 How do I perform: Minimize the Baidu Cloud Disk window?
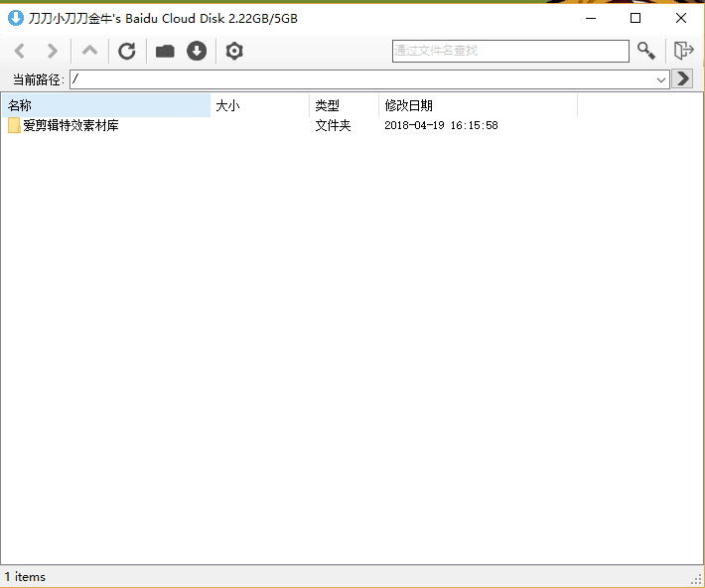point(591,18)
